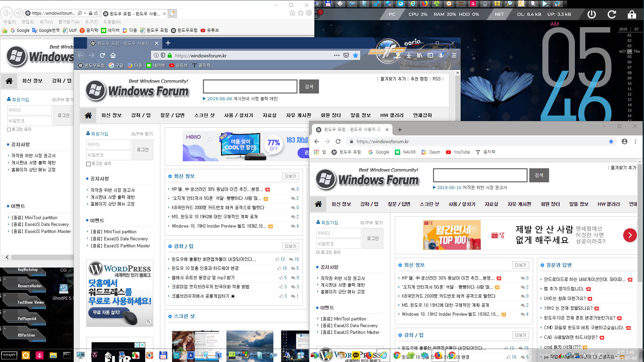The height and width of the screenshot is (362, 644).
Task: Click the Chrome address bar URL
Action: pos(383,141)
